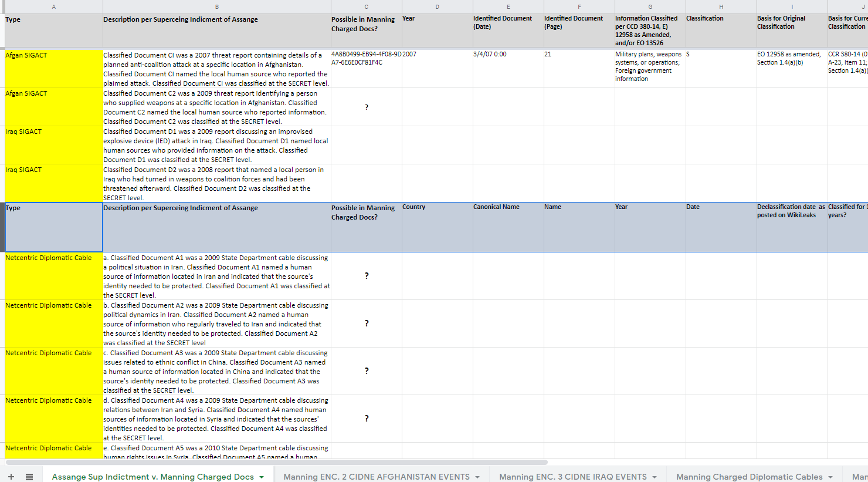Open the all sheets list icon

29,477
